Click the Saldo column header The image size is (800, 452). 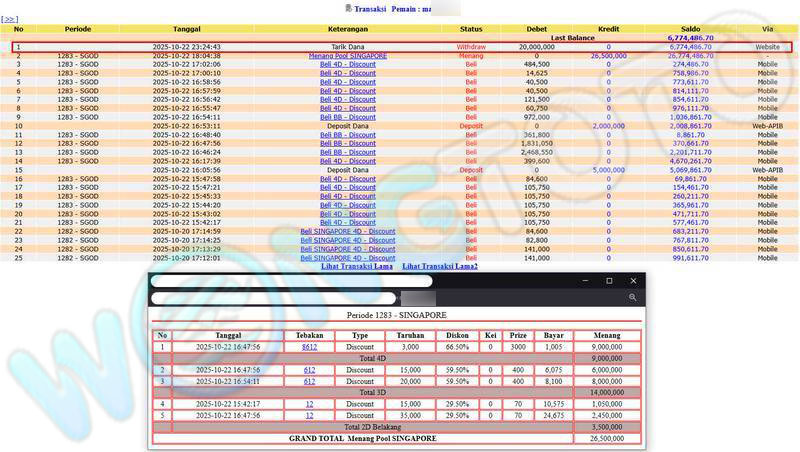pyautogui.click(x=688, y=29)
